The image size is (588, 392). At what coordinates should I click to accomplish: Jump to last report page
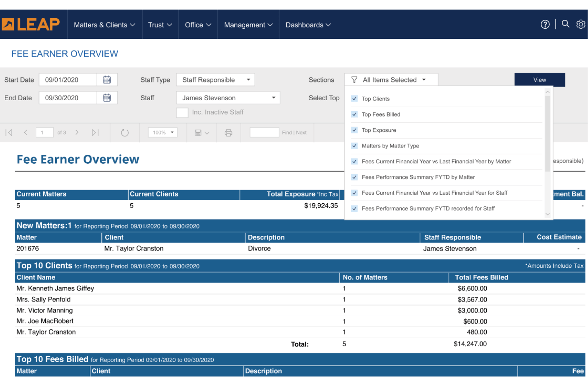click(95, 133)
